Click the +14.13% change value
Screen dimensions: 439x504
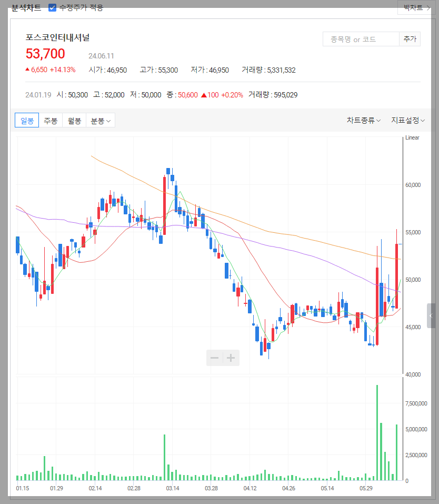(63, 70)
